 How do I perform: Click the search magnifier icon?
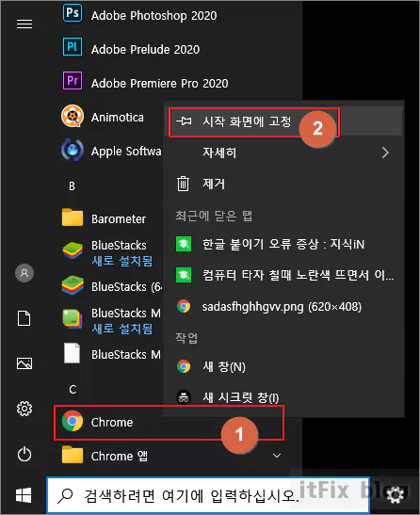click(65, 495)
